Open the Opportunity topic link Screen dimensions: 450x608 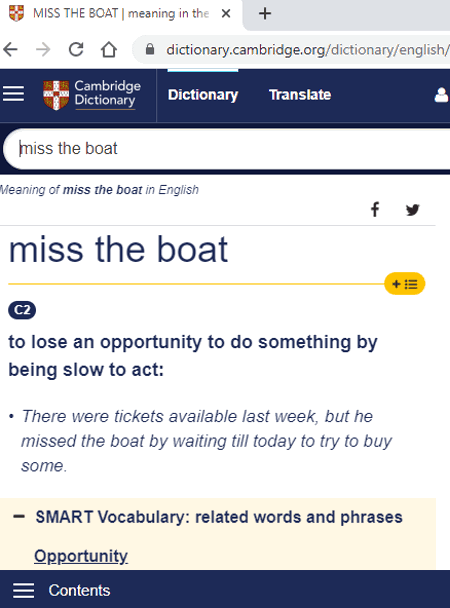click(x=81, y=556)
